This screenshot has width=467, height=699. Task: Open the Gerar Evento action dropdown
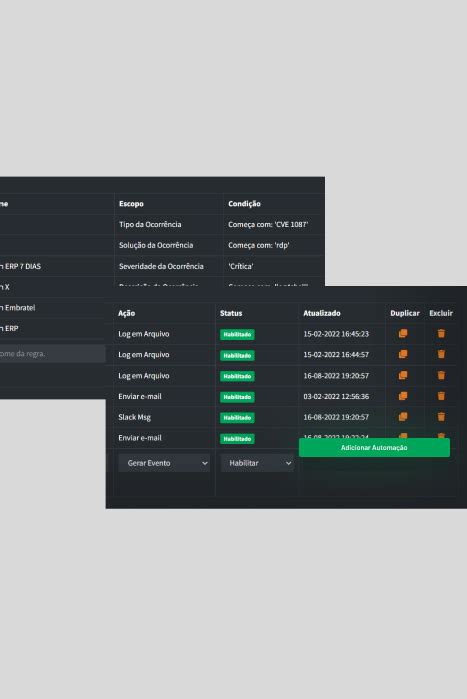point(164,463)
